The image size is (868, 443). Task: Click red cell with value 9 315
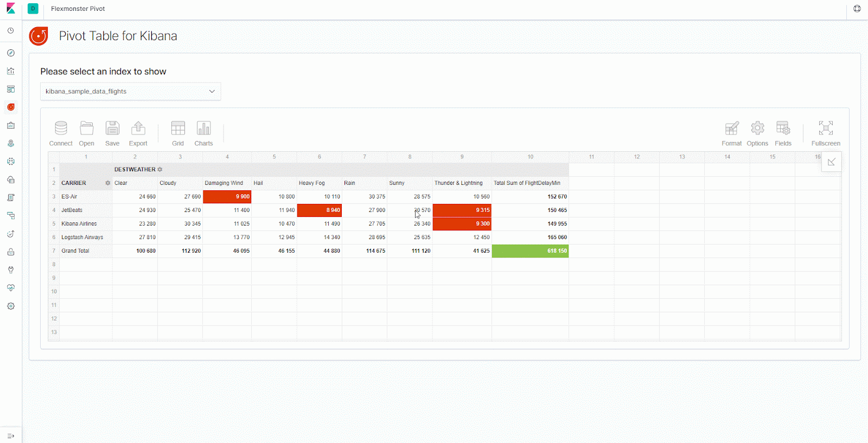(462, 210)
